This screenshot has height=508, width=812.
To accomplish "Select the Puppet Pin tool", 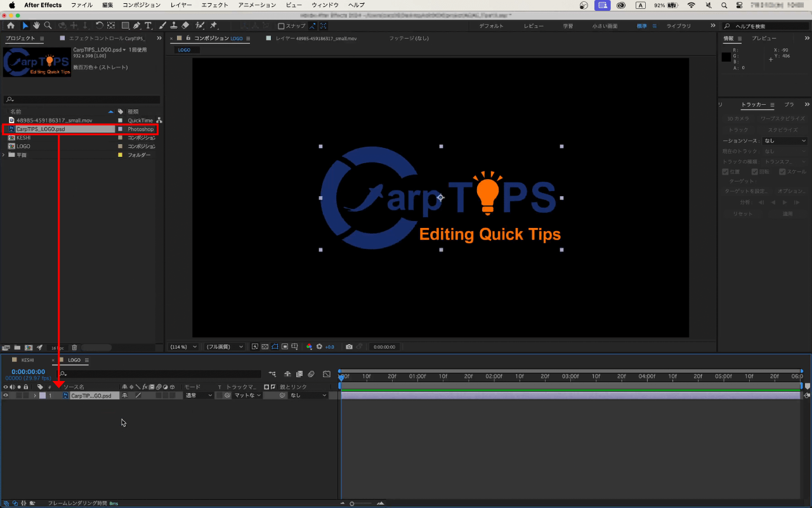I will pyautogui.click(x=214, y=26).
